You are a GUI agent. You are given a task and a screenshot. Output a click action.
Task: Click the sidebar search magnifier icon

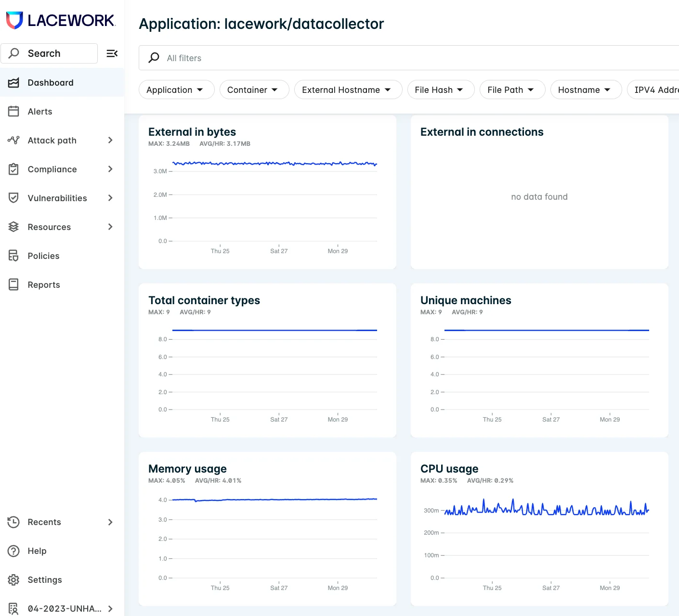[14, 53]
